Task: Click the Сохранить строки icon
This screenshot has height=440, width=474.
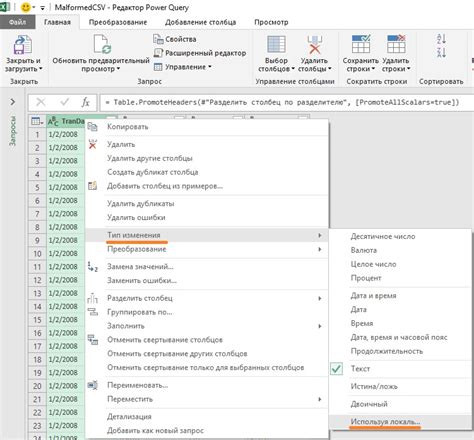Action: click(361, 44)
